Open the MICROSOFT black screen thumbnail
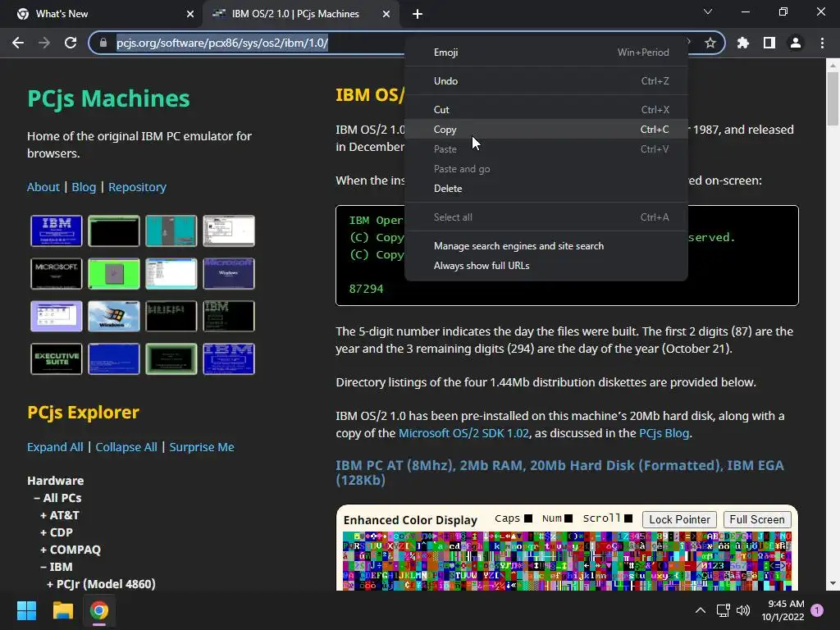The image size is (840, 630). click(x=57, y=274)
